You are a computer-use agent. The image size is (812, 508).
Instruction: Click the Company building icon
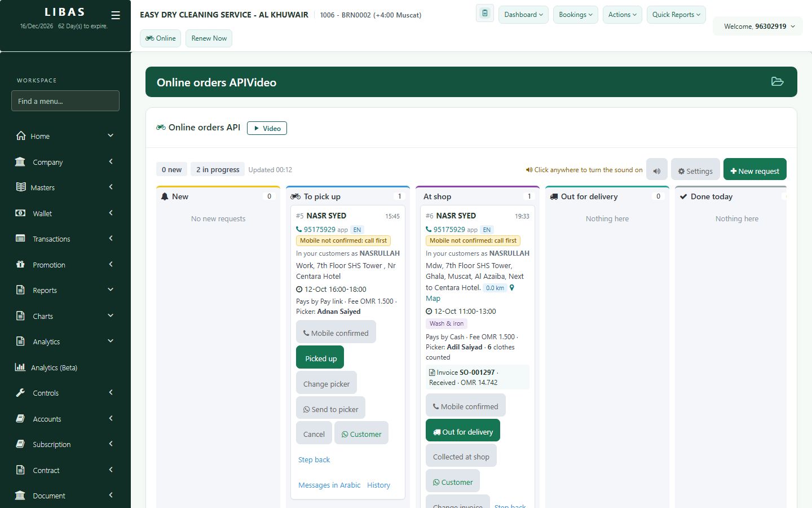click(x=20, y=161)
